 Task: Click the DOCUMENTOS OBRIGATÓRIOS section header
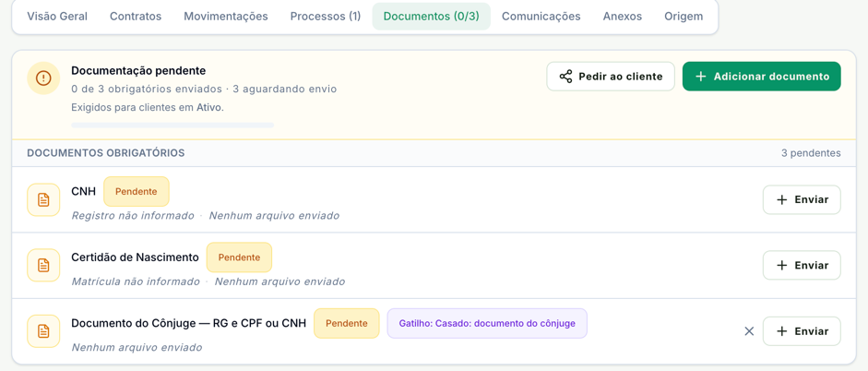click(106, 153)
